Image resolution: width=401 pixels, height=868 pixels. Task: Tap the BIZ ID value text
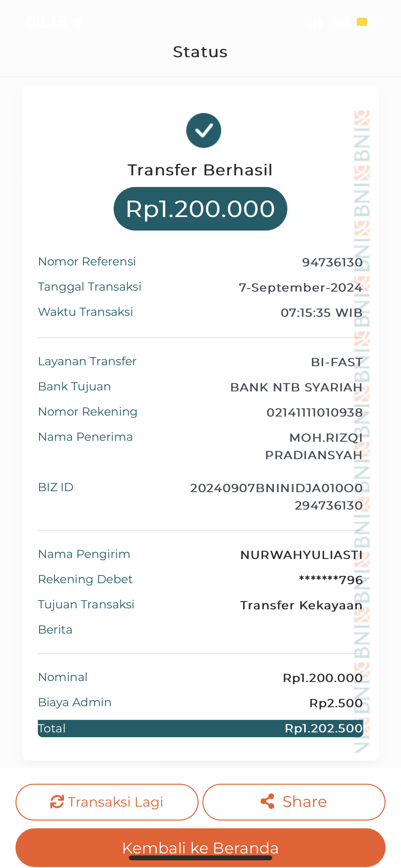pos(276,497)
